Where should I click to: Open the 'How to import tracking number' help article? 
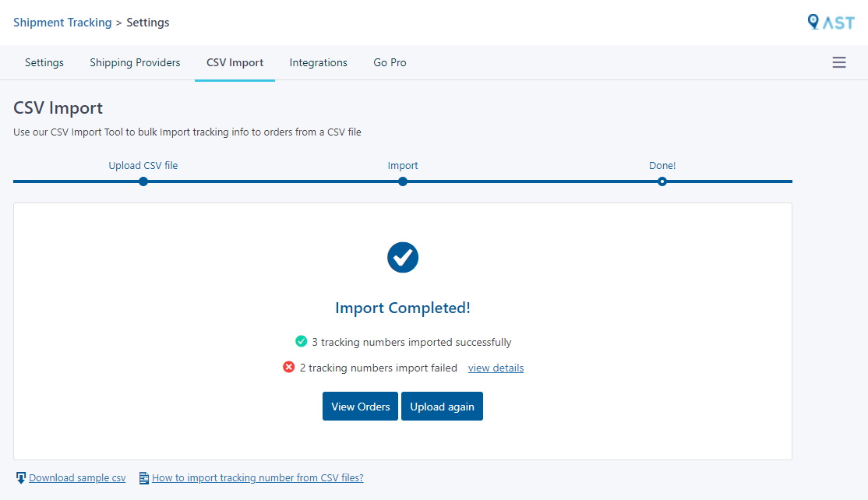257,477
